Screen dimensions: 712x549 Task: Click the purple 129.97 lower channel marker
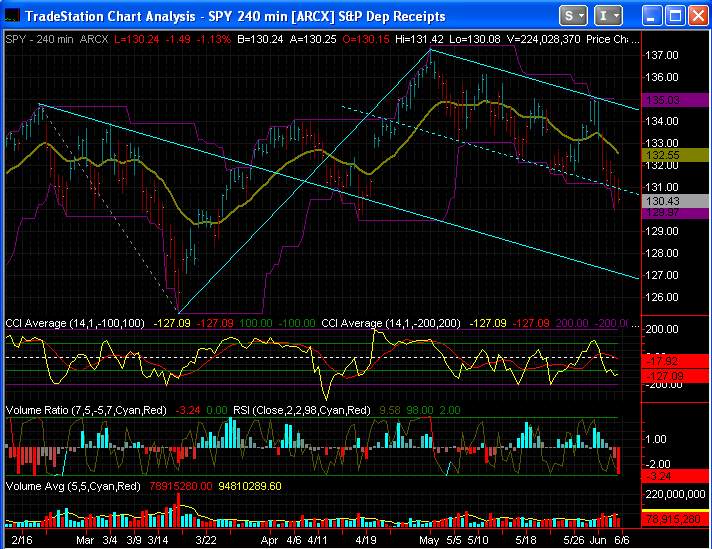pyautogui.click(x=675, y=213)
